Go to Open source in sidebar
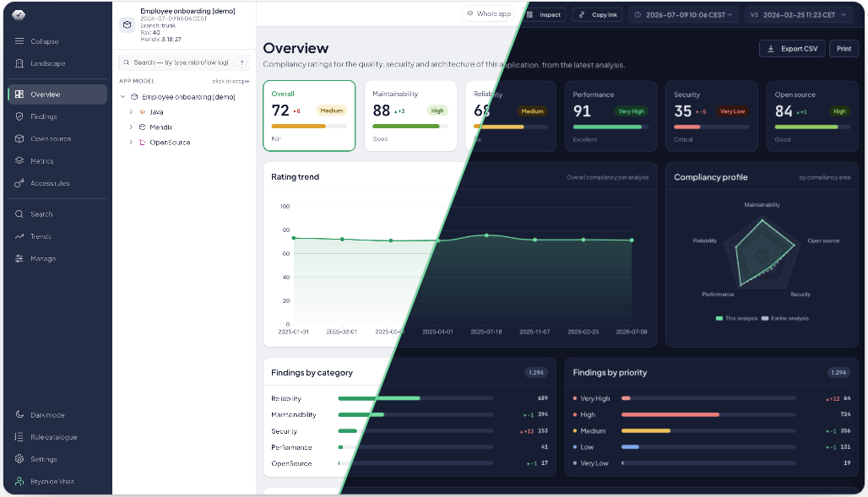Viewport: 868px width, 497px height. coord(57,138)
